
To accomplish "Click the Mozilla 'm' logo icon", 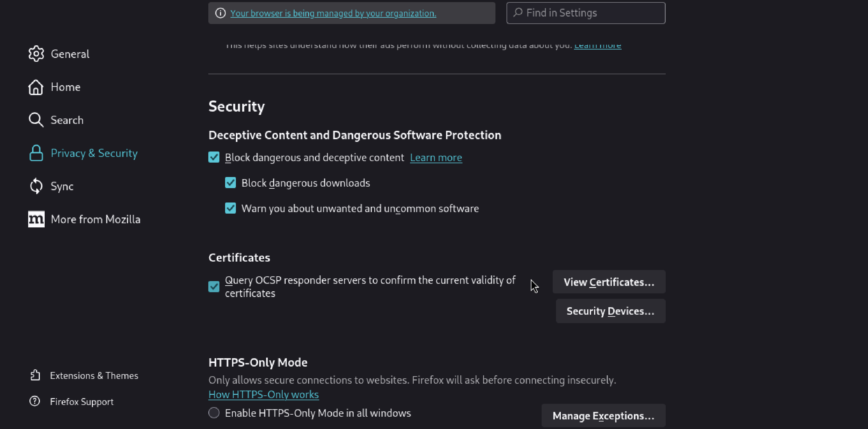I will (x=36, y=219).
